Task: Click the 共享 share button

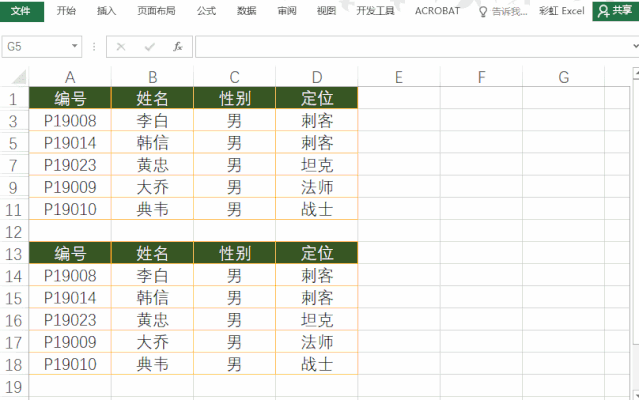Action: coord(615,11)
